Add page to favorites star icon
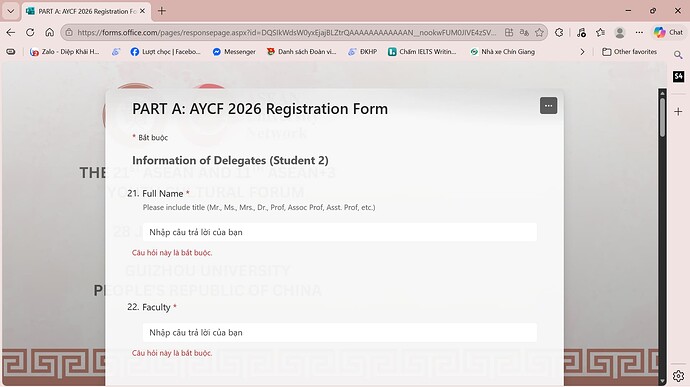Image resolution: width=690 pixels, height=387 pixels. pos(539,32)
